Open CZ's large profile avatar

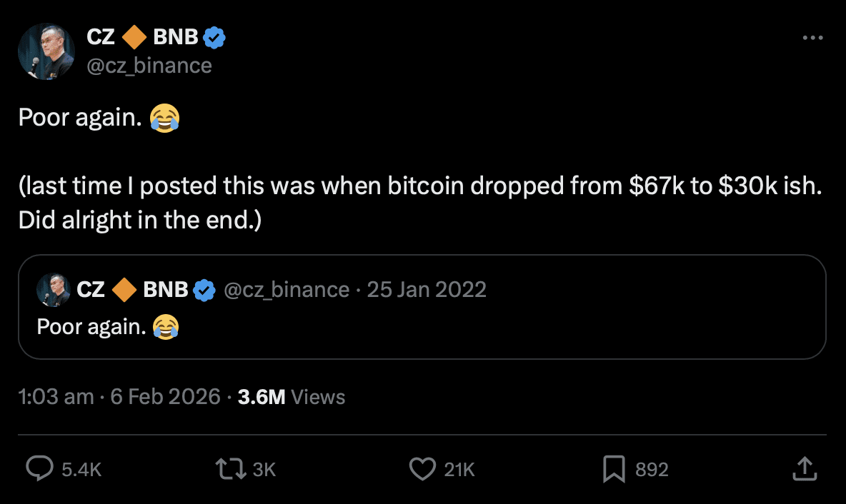click(46, 51)
